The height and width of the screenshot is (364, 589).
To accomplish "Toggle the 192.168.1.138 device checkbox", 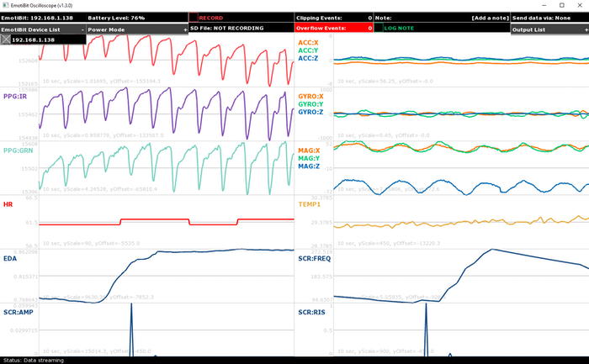I will coord(6,40).
